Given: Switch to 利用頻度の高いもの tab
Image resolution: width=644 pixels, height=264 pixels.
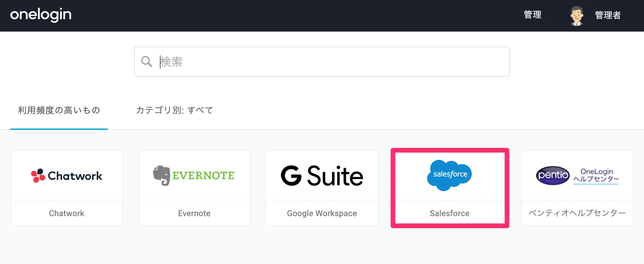Looking at the screenshot, I should tap(59, 110).
